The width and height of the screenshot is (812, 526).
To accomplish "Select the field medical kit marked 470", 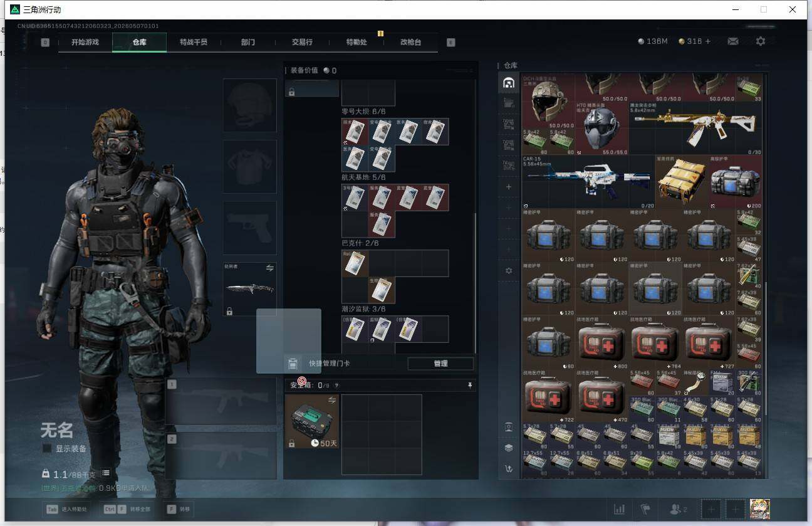I will [601, 396].
